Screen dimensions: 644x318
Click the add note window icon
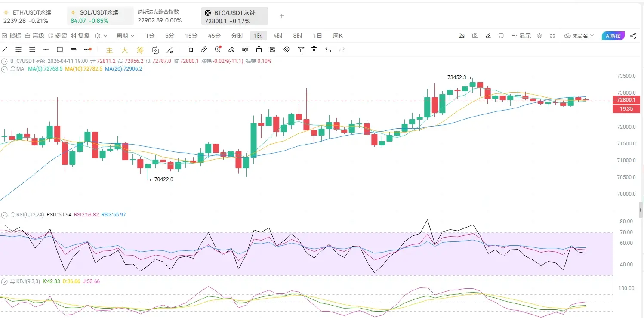point(501,36)
